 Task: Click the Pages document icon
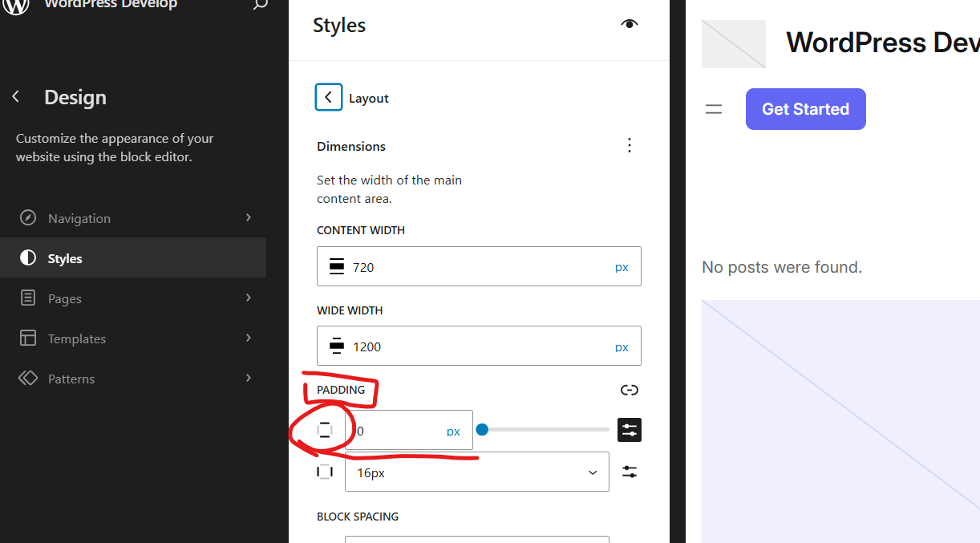pos(28,298)
